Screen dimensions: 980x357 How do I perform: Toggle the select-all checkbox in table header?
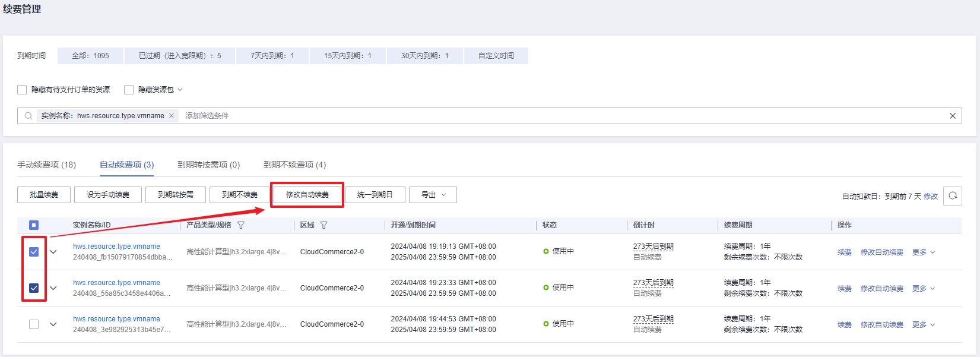coord(34,225)
